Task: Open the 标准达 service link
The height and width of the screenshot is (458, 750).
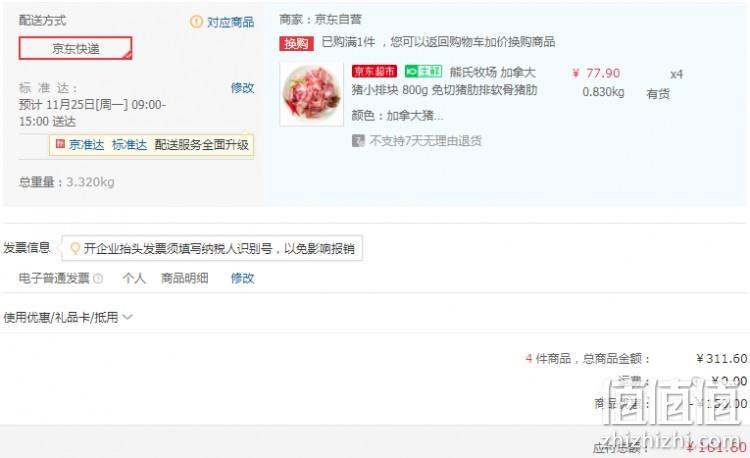Action: coord(129,145)
